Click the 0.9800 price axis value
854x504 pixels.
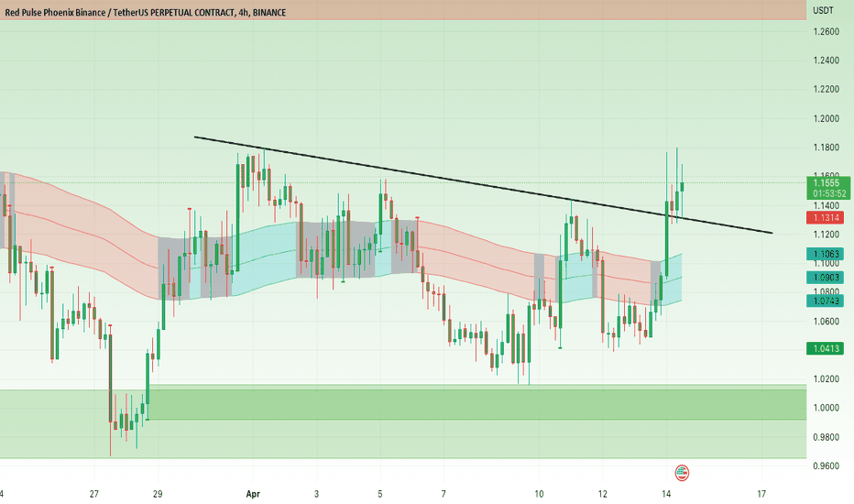[827, 437]
